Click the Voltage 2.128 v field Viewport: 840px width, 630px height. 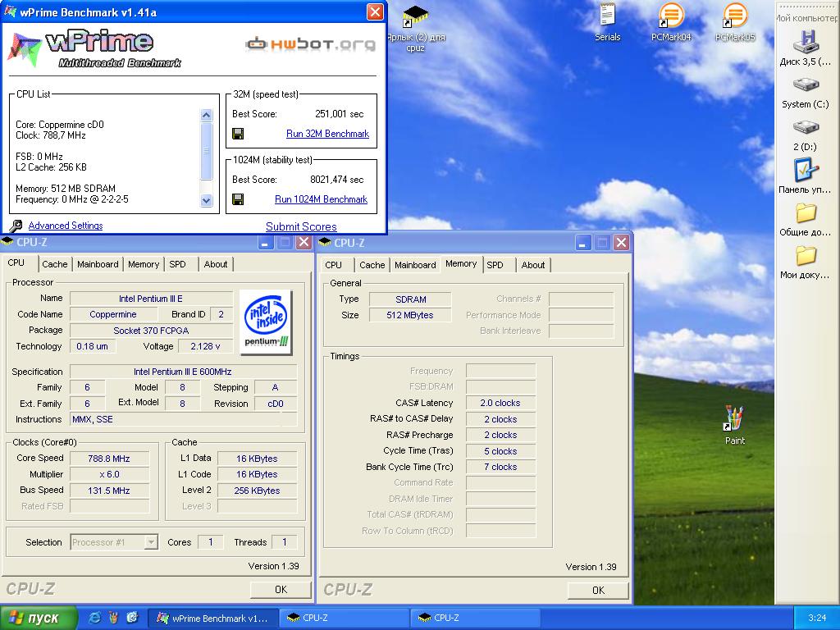[206, 346]
